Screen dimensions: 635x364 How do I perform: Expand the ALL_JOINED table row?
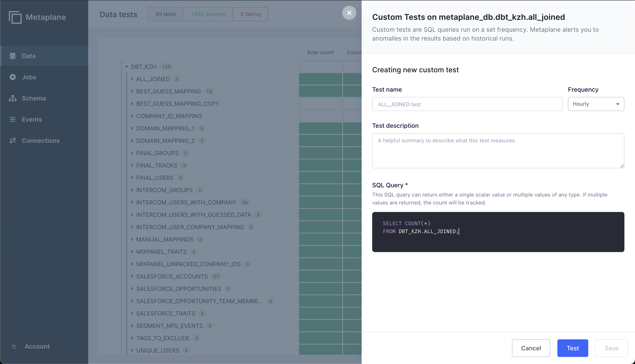(132, 79)
